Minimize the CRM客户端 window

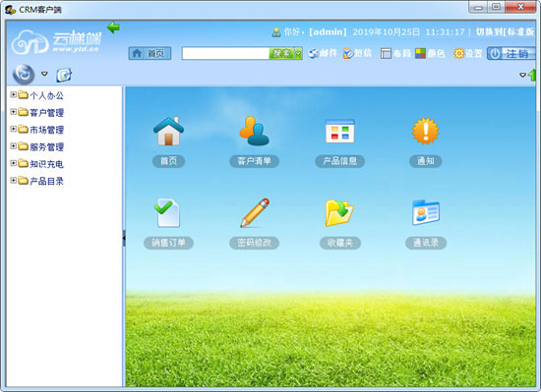point(478,7)
